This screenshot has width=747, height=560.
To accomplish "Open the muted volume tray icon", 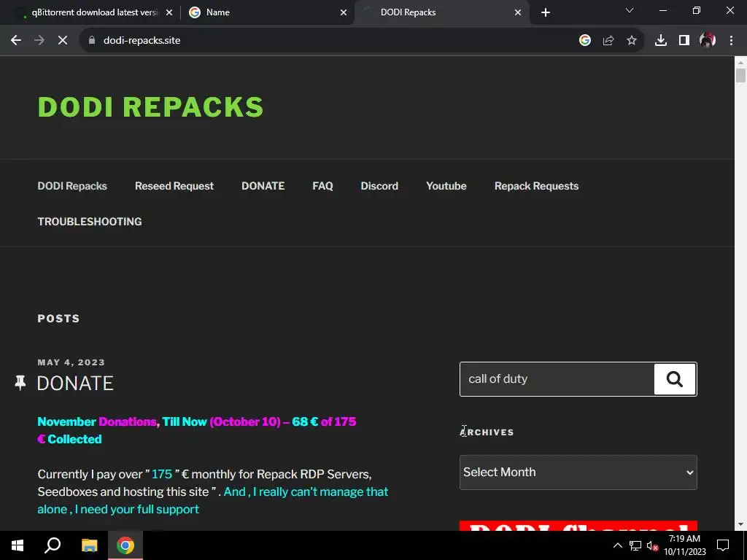I will (652, 545).
